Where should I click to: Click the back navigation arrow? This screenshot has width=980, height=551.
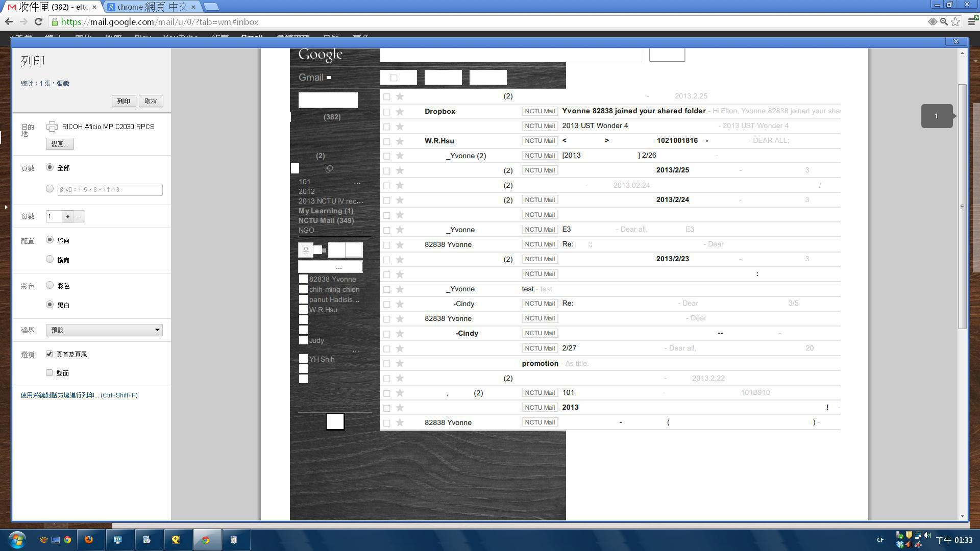click(x=9, y=21)
